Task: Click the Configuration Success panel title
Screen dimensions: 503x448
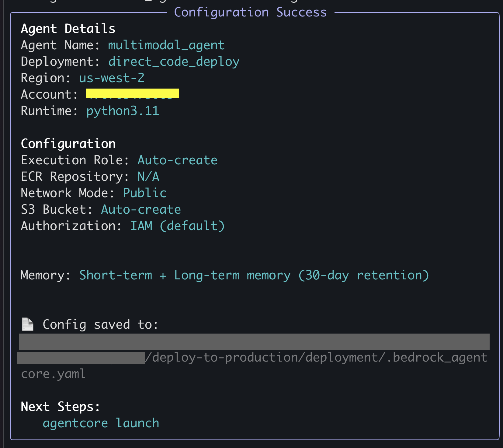Action: 250,12
